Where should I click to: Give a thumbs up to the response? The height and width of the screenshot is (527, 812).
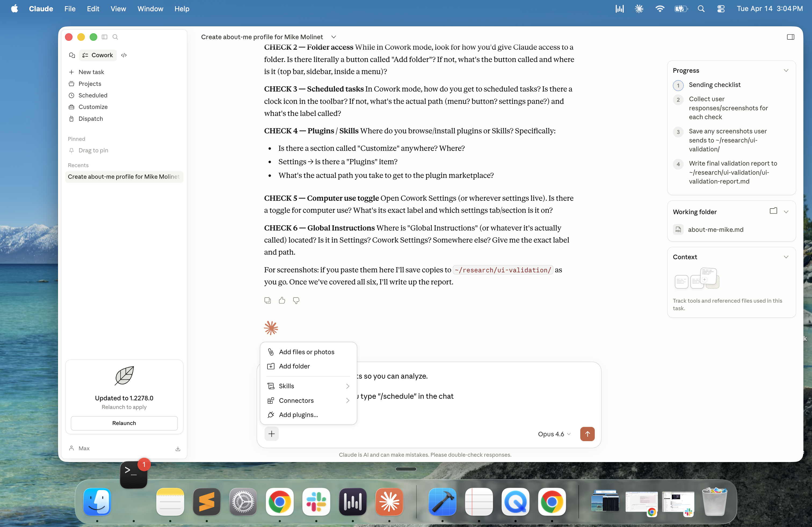pos(282,300)
